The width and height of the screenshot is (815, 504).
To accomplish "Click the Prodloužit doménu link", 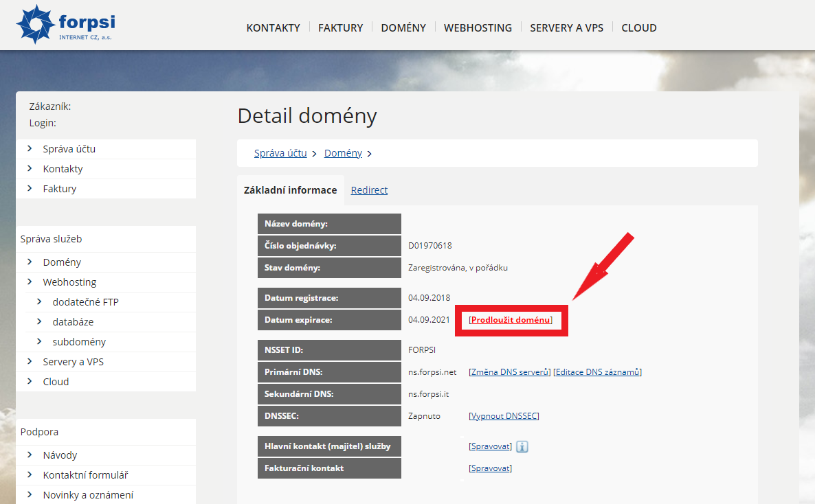I will click(511, 320).
